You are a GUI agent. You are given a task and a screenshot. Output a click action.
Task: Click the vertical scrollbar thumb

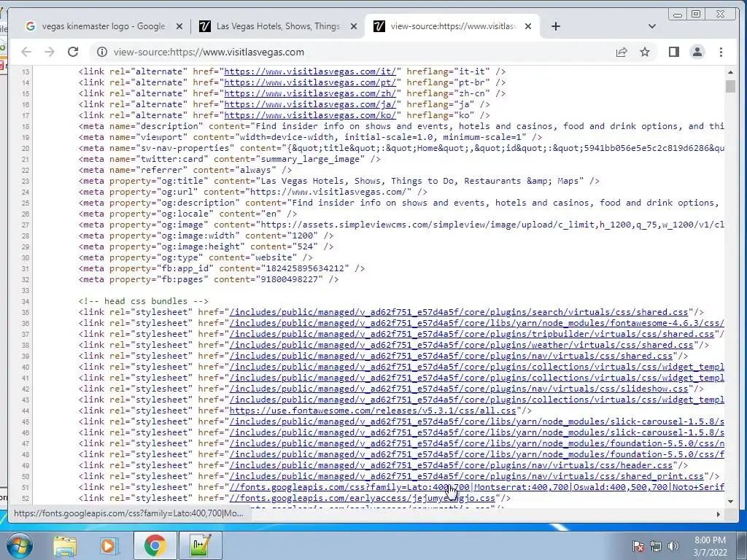[x=730, y=86]
